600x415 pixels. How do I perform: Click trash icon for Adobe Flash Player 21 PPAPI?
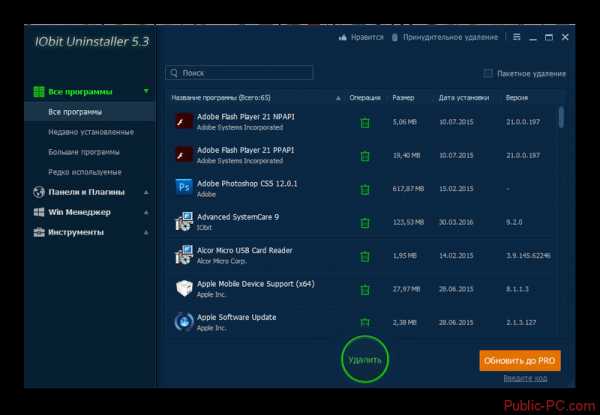click(365, 156)
